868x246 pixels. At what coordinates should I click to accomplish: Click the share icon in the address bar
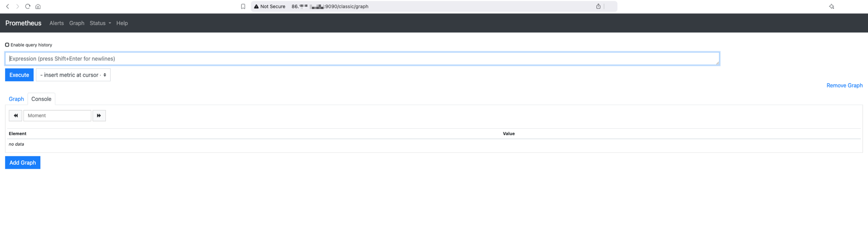598,6
